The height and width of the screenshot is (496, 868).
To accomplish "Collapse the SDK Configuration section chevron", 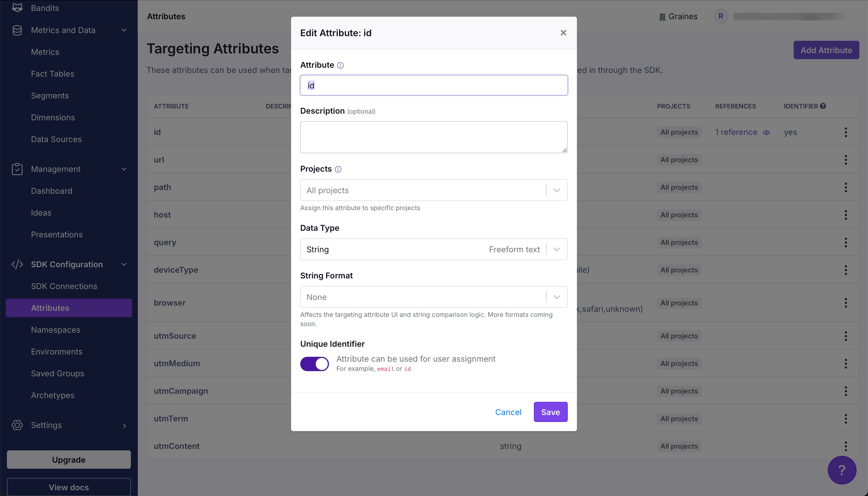I will 124,264.
